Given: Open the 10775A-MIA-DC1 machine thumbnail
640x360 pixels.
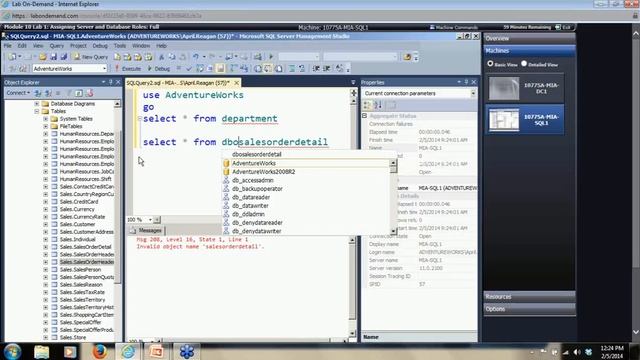Looking at the screenshot, I should [x=504, y=88].
